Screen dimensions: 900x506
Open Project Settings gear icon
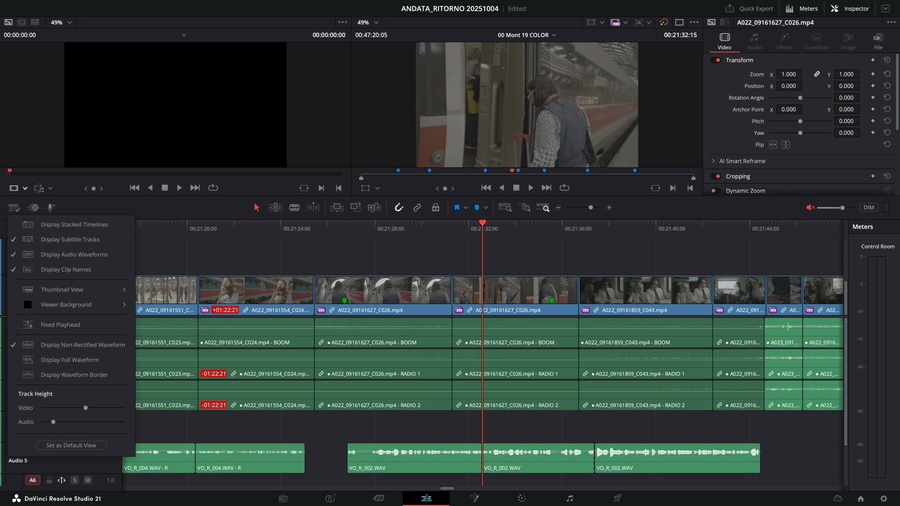tap(883, 499)
